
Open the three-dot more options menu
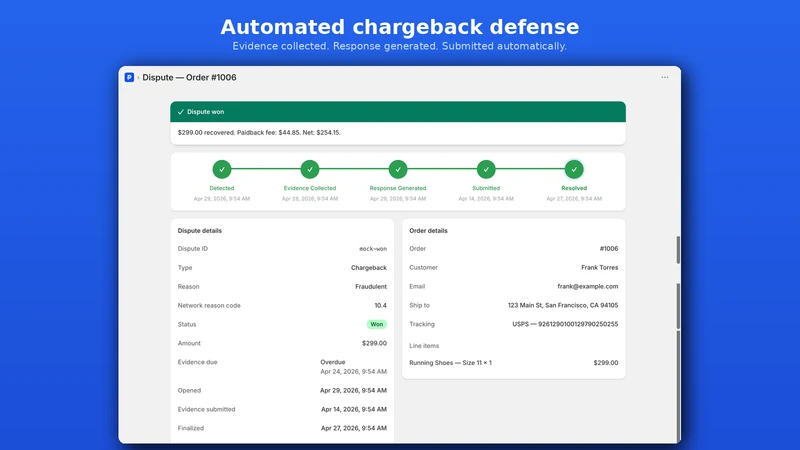tap(665, 77)
